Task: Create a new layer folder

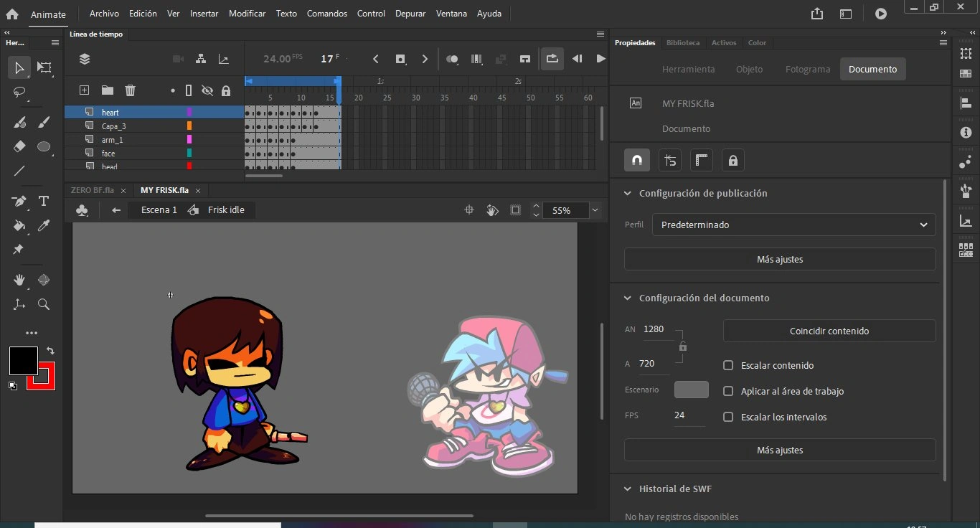Action: [x=107, y=90]
